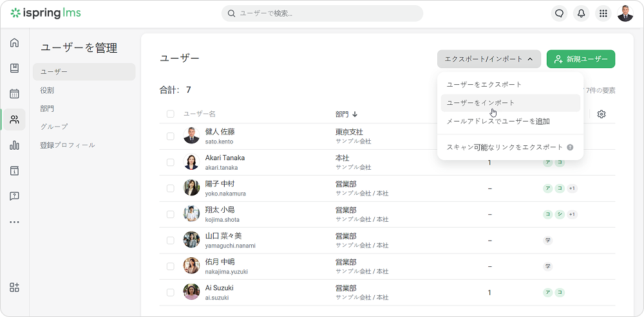Click the notifications bell icon

tap(581, 14)
